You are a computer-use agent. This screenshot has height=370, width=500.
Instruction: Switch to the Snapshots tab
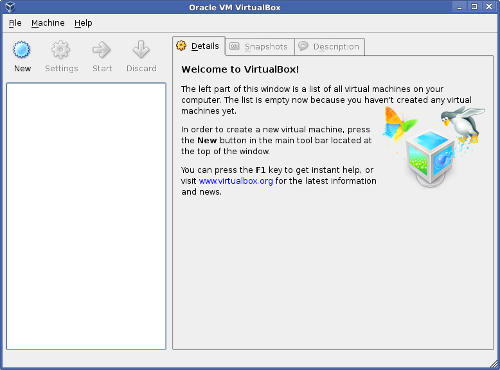pos(260,47)
